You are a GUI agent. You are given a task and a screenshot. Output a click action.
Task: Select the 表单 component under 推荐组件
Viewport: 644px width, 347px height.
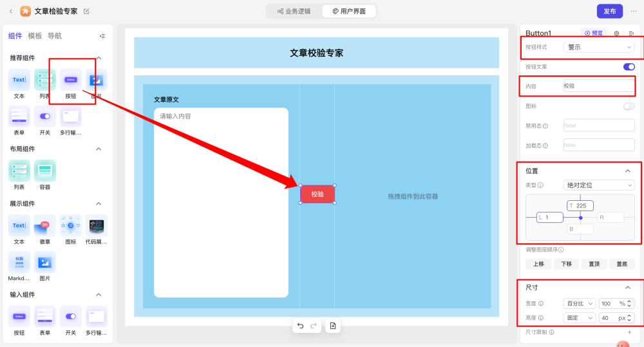coord(19,121)
